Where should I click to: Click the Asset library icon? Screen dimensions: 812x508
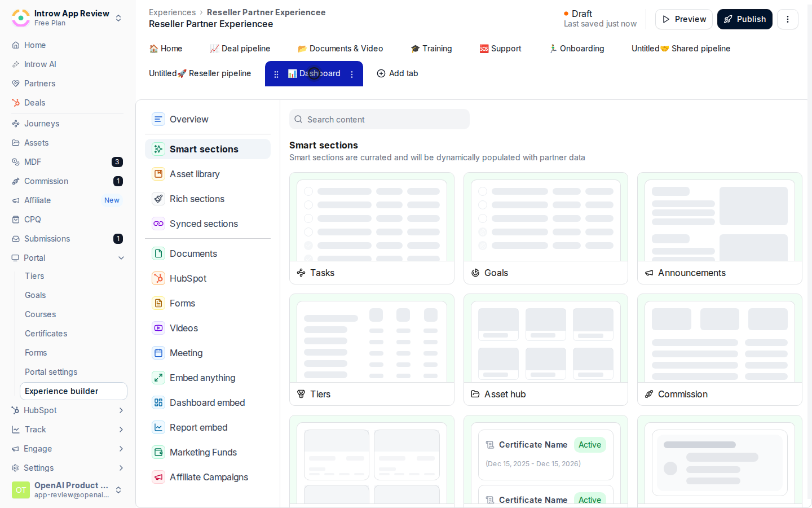[158, 174]
